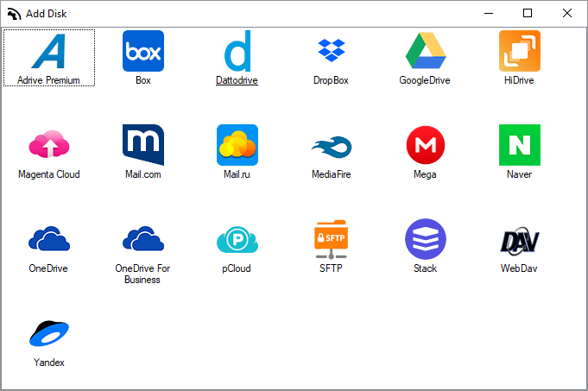Click the 'Magenta Cloud' label text
This screenshot has height=391, width=588.
point(49,174)
